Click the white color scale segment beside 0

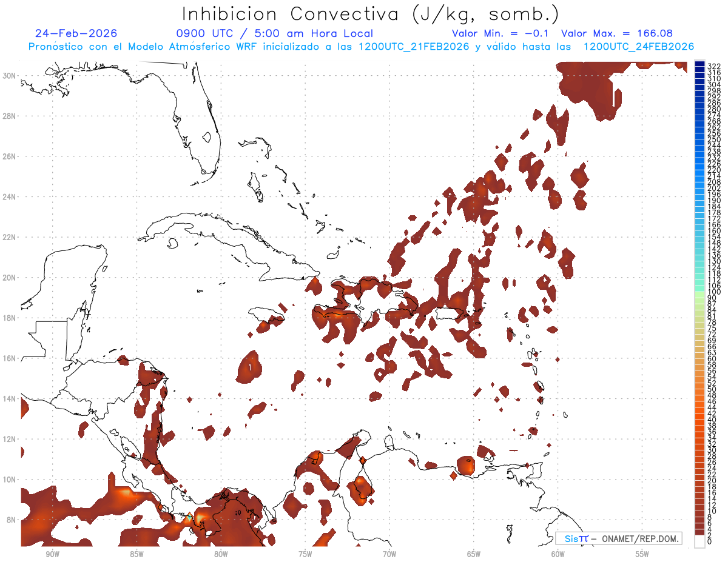[x=699, y=542]
